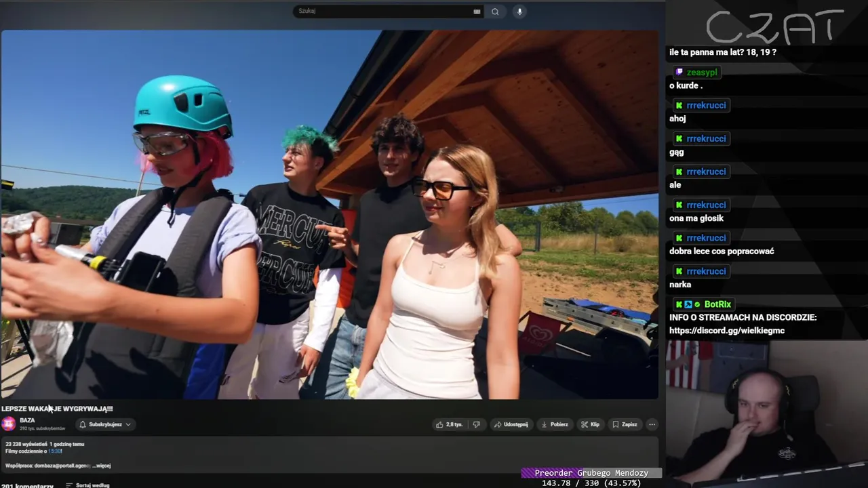Viewport: 868px width, 488px height.
Task: Create a clip using the Klip button
Action: click(x=590, y=424)
